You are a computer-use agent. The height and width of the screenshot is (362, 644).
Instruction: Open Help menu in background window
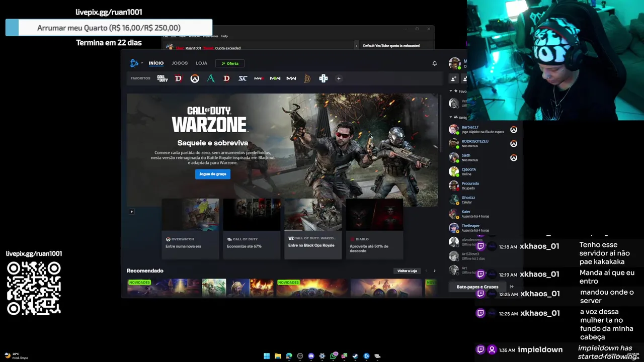pos(224,36)
